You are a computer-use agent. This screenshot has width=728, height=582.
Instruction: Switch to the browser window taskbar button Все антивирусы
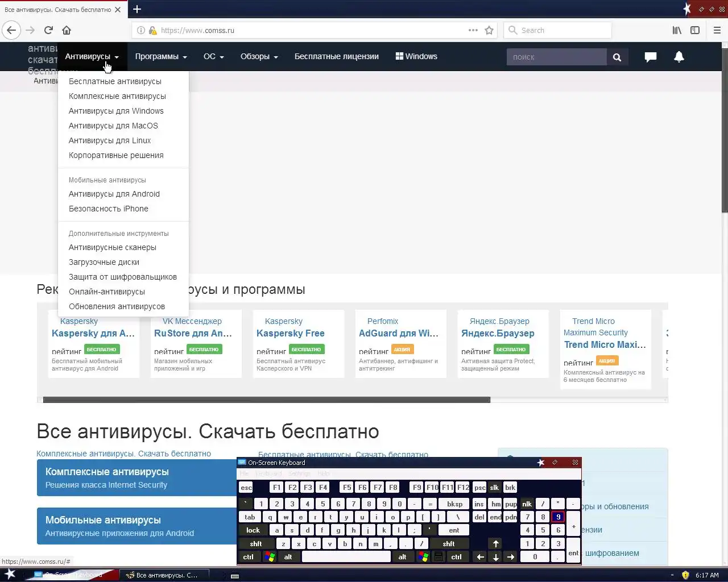click(x=166, y=575)
